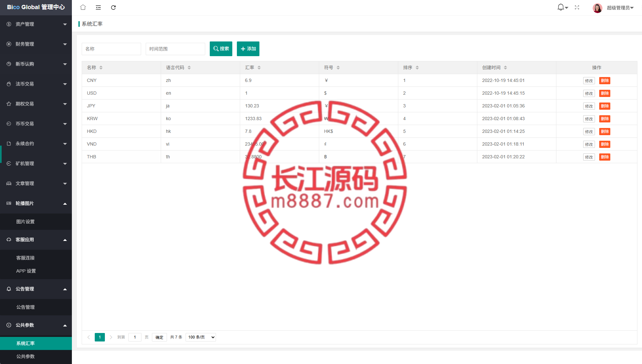Select 系统汇率 submenu item
The width and height of the screenshot is (642, 364).
click(x=36, y=343)
